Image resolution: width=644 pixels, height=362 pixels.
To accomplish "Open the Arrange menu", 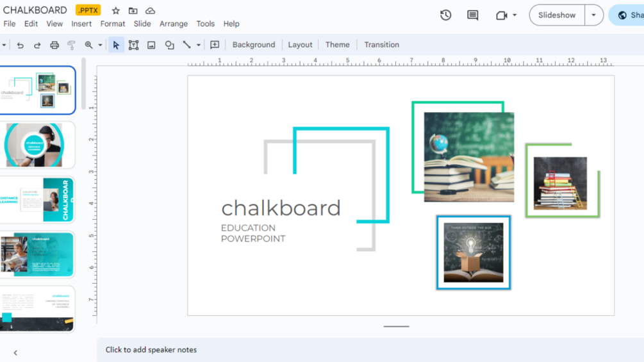I will pos(173,24).
